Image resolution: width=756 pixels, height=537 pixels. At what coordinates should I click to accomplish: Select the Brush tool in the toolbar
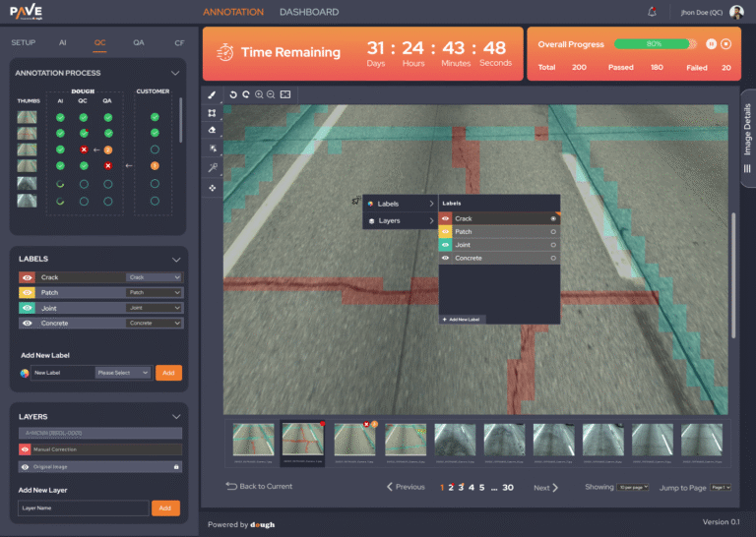pos(212,94)
